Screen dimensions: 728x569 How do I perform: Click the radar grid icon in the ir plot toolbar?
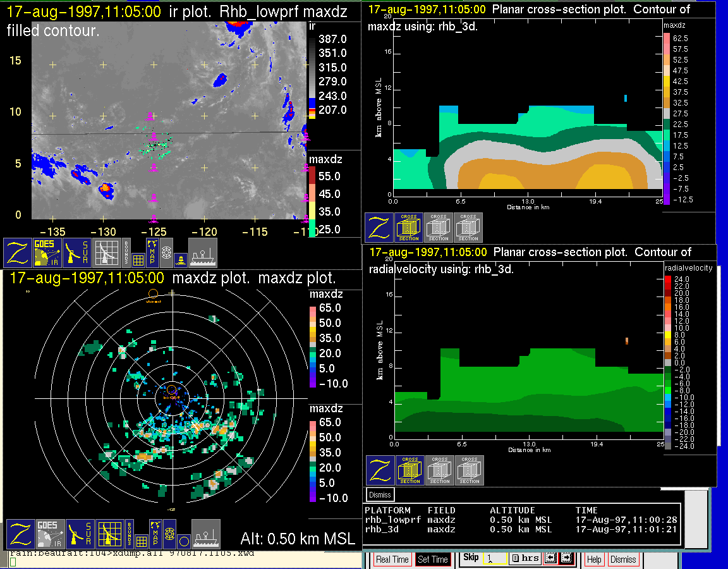point(107,252)
